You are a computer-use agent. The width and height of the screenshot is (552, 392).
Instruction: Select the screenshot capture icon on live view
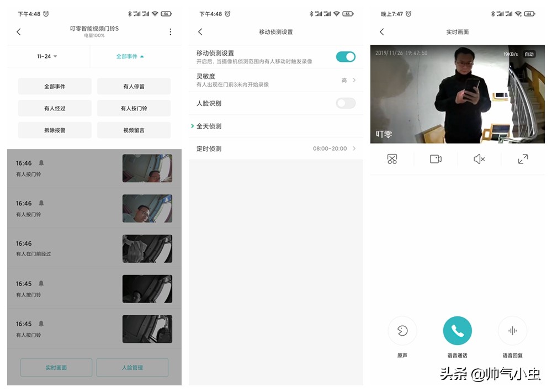[391, 159]
